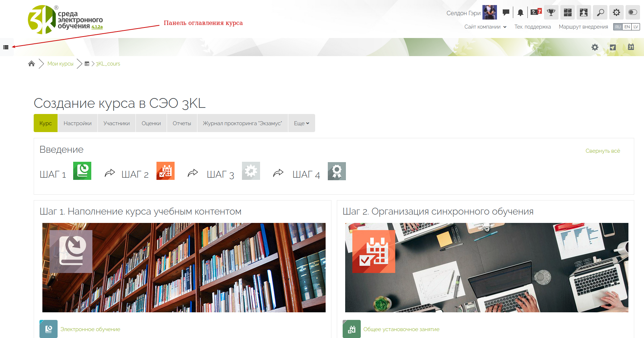This screenshot has height=338, width=644.
Task: Expand the Еще tab dropdown
Action: pyautogui.click(x=301, y=123)
